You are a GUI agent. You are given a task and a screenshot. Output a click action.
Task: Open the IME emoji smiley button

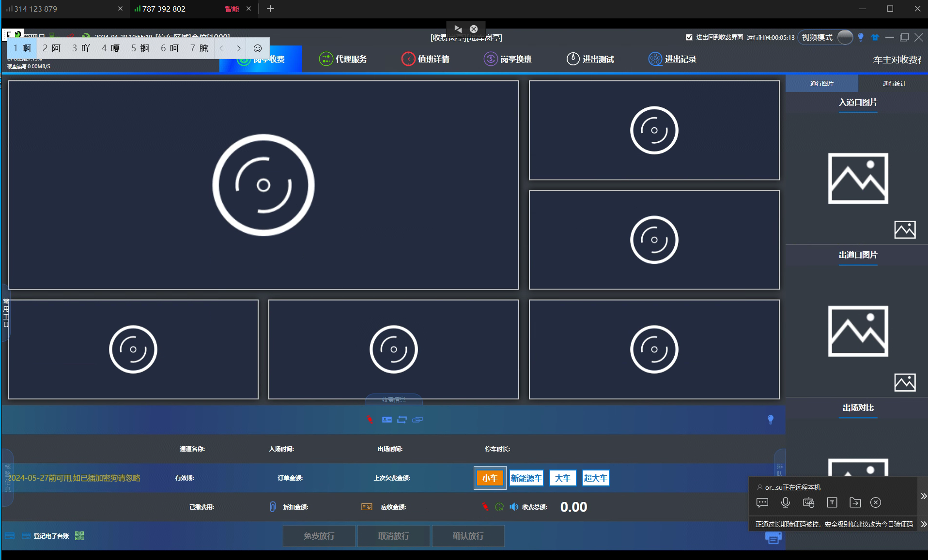point(258,48)
